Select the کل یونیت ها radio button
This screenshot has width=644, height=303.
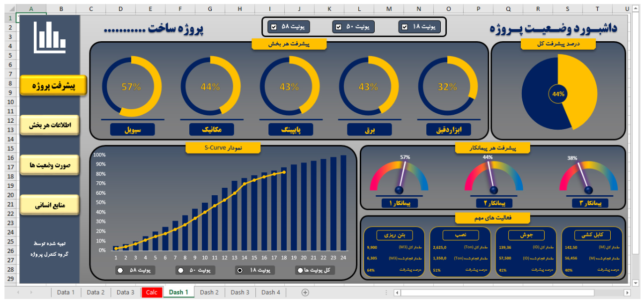coord(300,270)
